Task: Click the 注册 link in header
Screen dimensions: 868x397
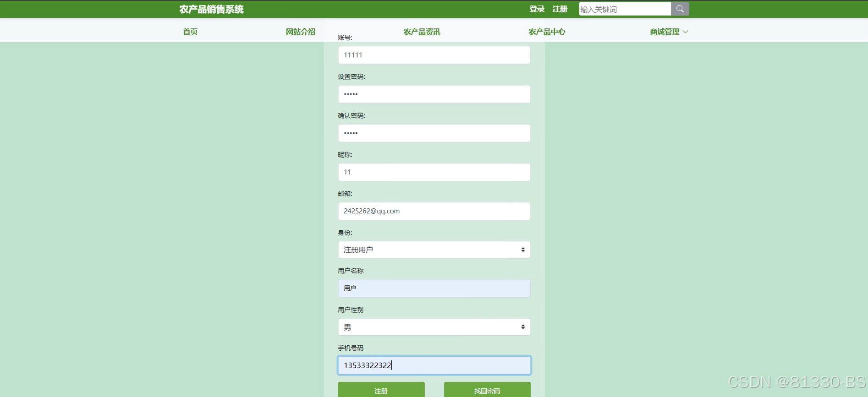Action: pyautogui.click(x=560, y=9)
